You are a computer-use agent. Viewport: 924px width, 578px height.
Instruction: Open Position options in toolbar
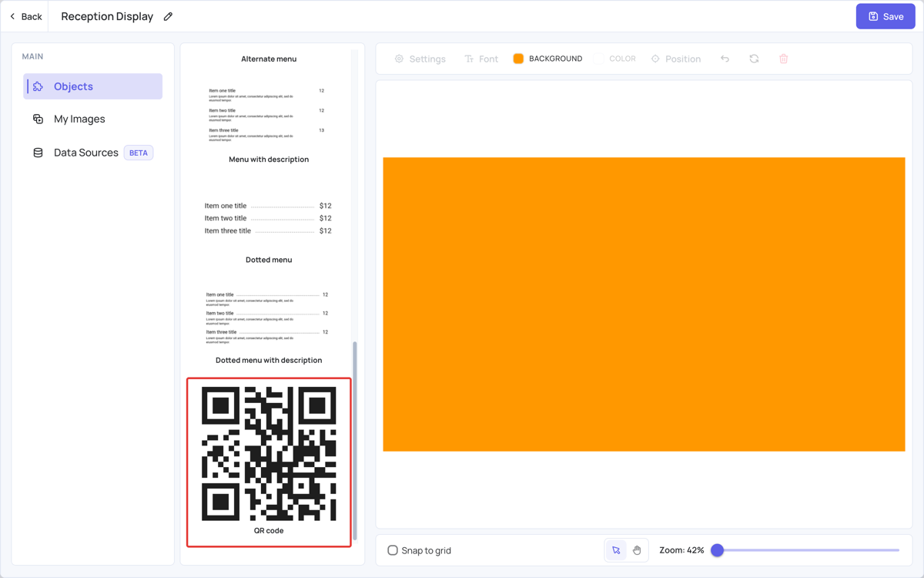click(675, 59)
